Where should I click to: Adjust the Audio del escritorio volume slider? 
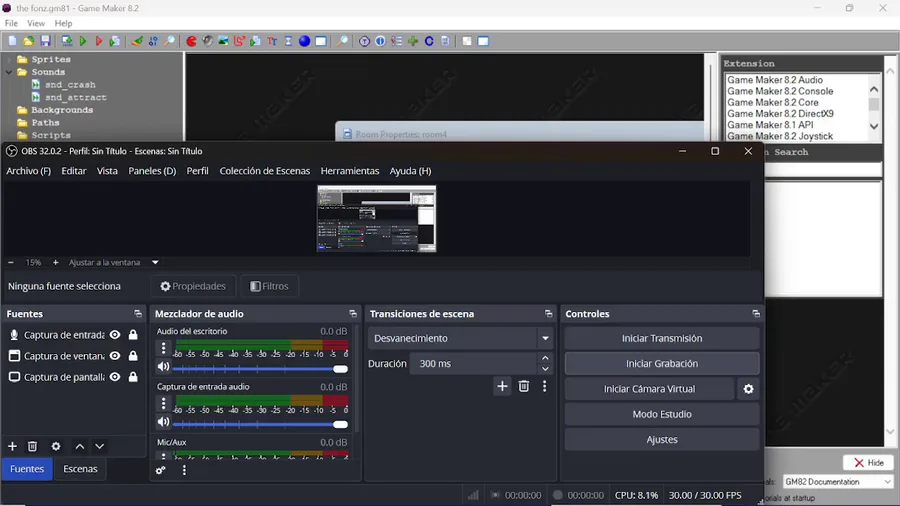[x=260, y=369]
